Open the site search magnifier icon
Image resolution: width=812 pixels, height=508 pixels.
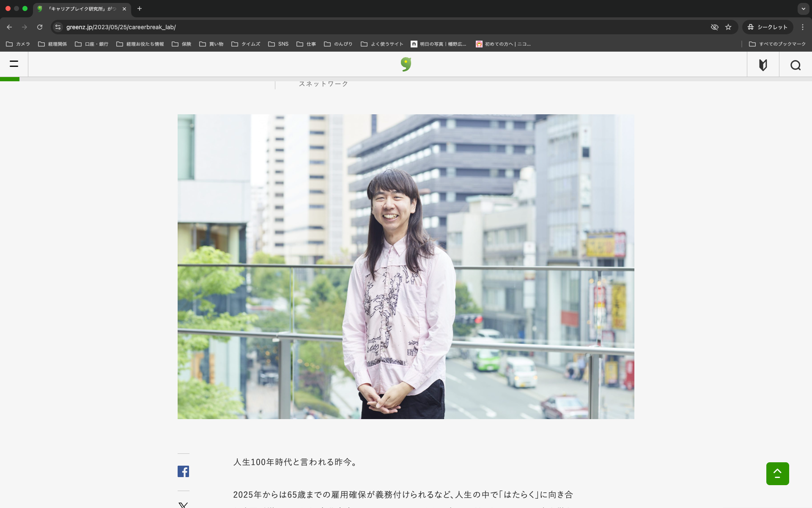pyautogui.click(x=796, y=65)
